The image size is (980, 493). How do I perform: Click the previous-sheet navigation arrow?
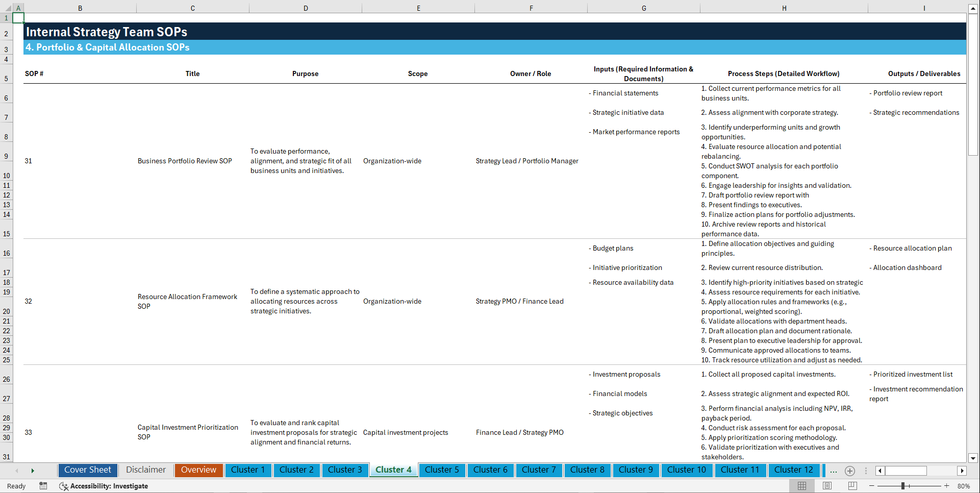(17, 471)
